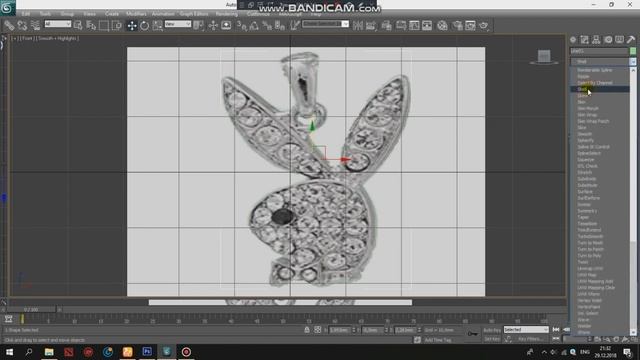The height and width of the screenshot is (360, 640).
Task: Click Use Pivot Point Center icon
Action: [199, 25]
